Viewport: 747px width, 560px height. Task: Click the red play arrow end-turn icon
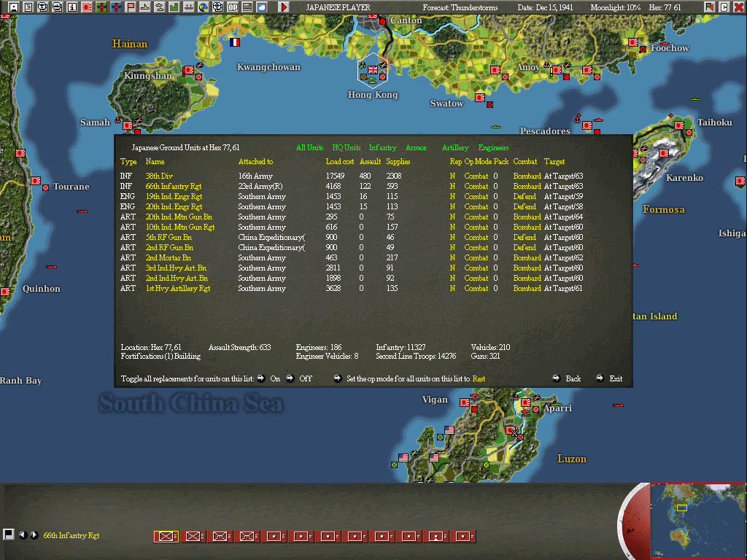click(284, 7)
